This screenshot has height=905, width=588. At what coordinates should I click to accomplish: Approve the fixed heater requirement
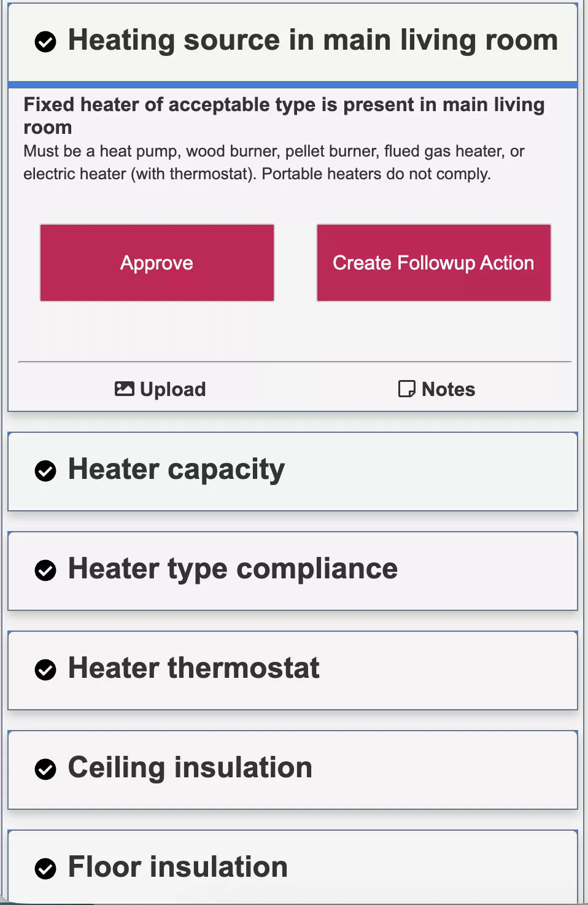(x=157, y=263)
